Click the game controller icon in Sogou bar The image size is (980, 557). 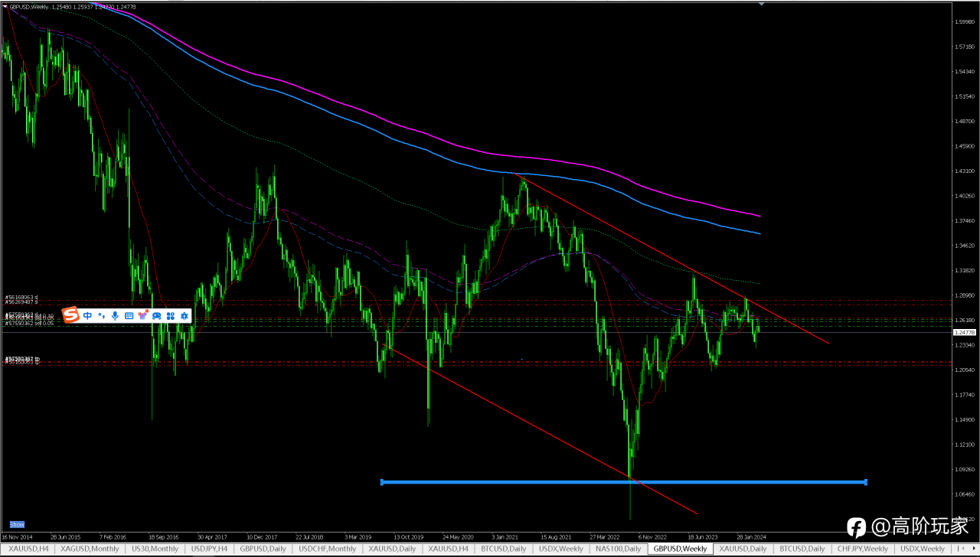click(x=156, y=315)
